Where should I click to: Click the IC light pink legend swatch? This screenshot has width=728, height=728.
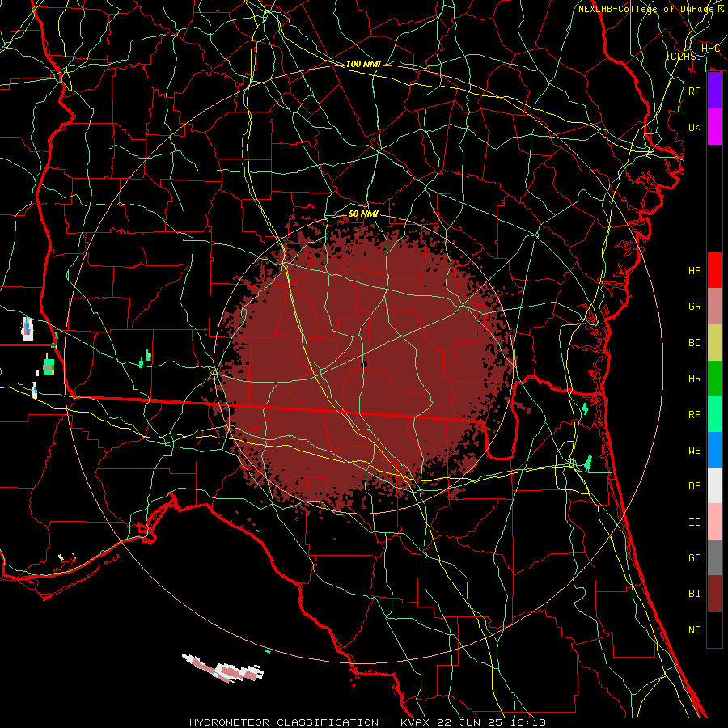[x=714, y=522]
